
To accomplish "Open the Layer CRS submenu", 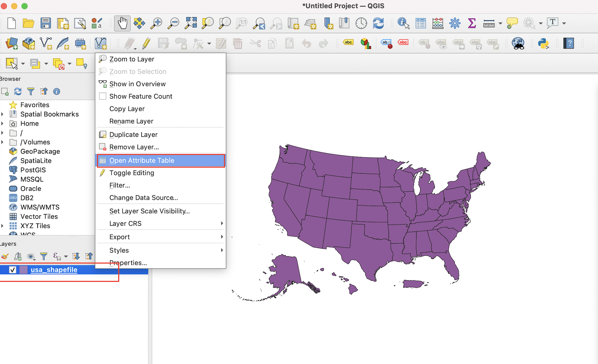I will tap(125, 223).
